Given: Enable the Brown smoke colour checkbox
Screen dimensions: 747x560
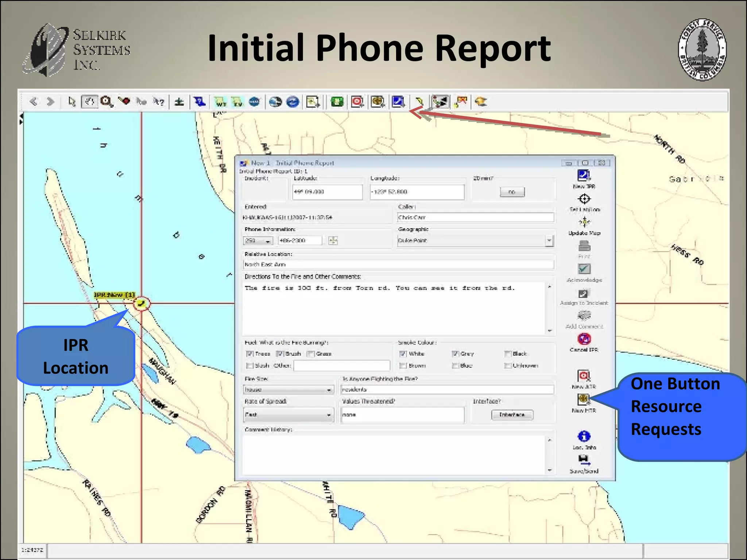Looking at the screenshot, I should tap(403, 365).
